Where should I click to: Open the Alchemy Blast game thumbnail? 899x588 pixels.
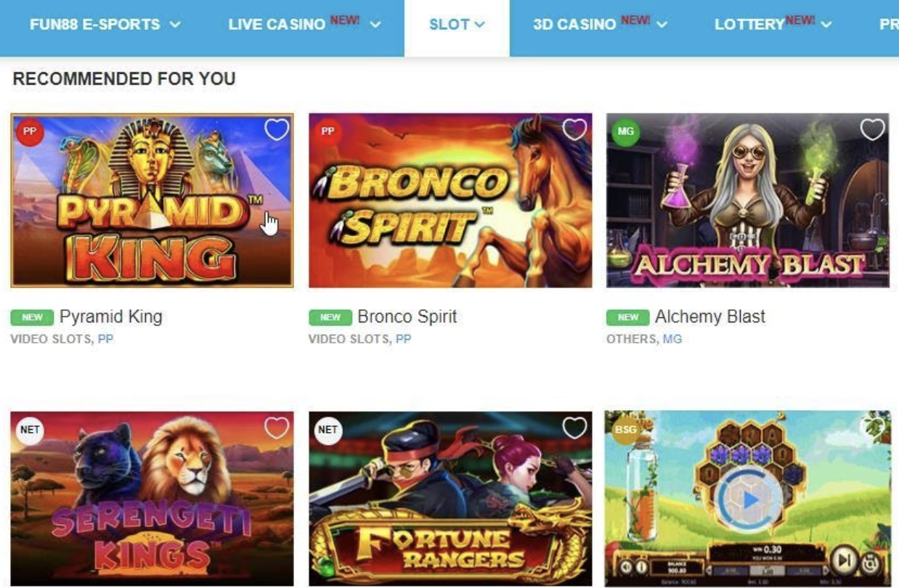point(747,200)
